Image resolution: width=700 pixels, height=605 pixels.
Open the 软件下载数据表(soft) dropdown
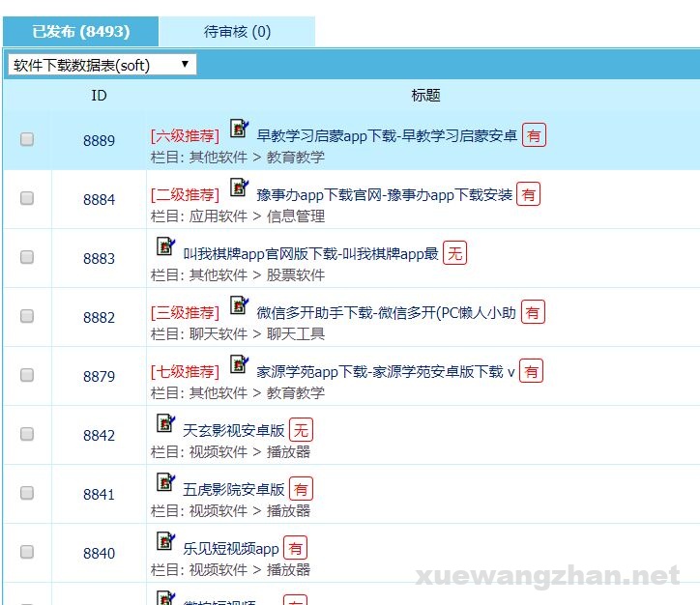(102, 65)
